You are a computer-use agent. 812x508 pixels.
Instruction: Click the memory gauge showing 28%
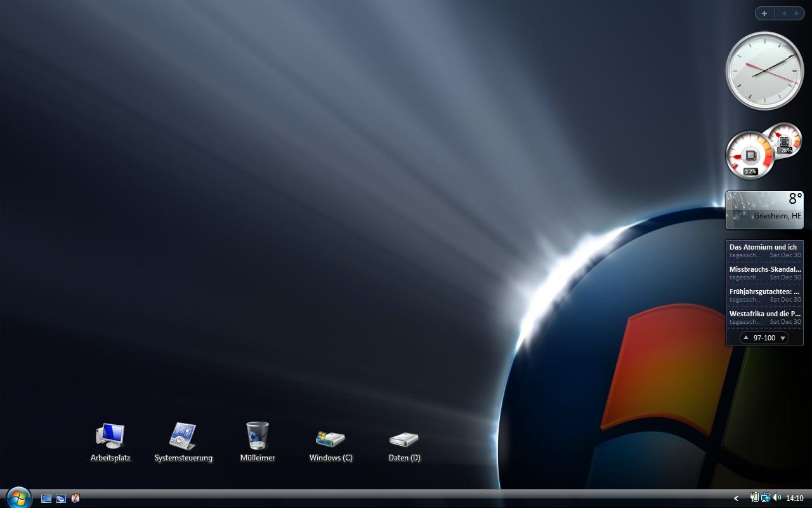[785, 141]
